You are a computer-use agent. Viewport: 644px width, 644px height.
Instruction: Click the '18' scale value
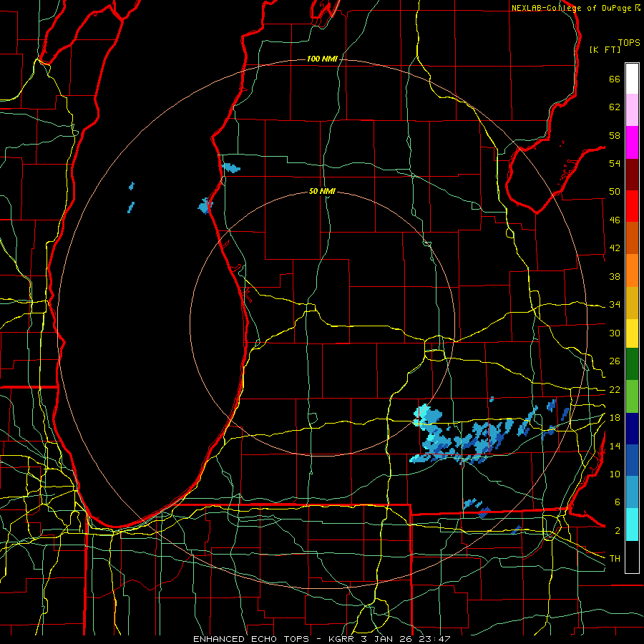click(x=615, y=418)
